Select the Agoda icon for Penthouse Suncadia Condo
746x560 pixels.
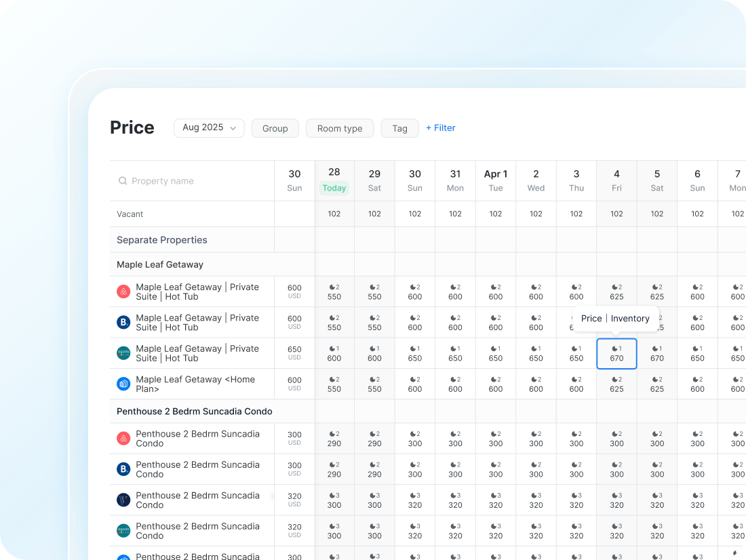(x=123, y=531)
